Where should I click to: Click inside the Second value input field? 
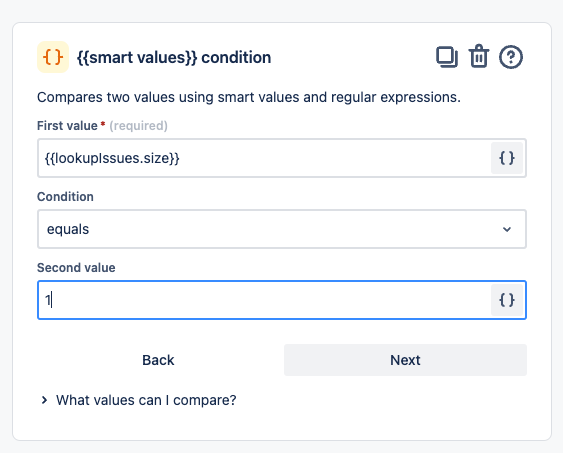tap(264, 300)
